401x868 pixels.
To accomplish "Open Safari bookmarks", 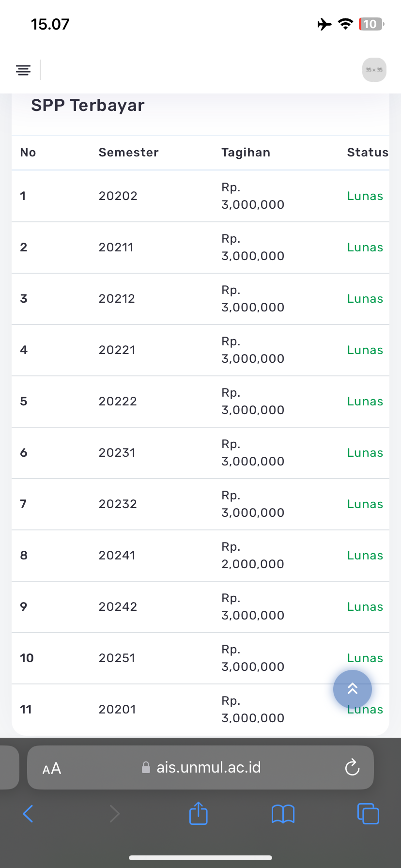I will coord(283,814).
